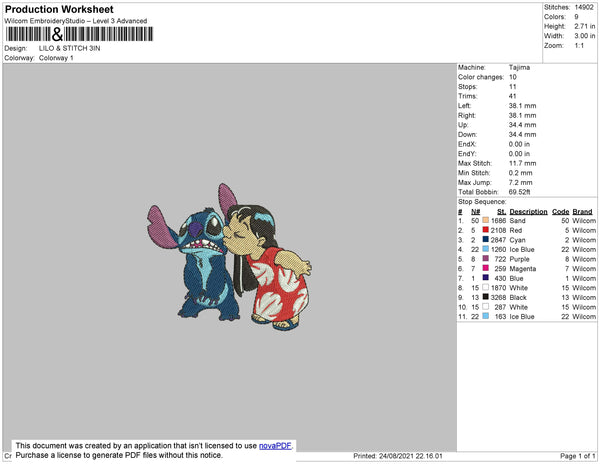Screen dimensions: 600x464
Task: Click the "Colorway 1" value
Action: (56, 58)
